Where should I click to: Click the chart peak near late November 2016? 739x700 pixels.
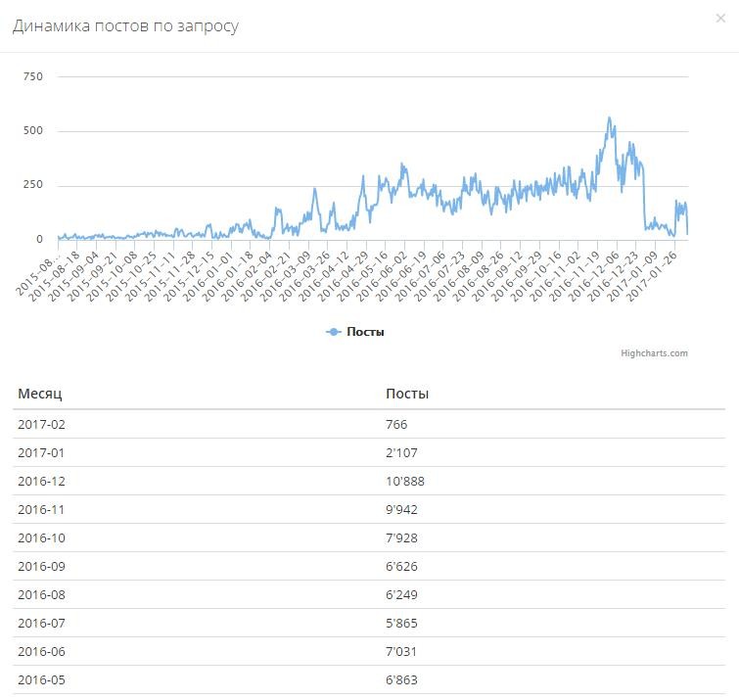click(x=610, y=117)
